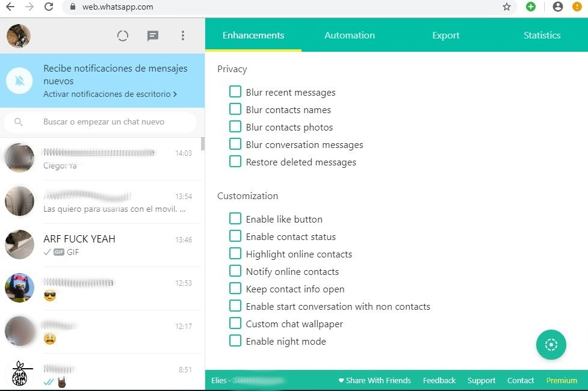Open Share With Friends link
Screen dimensions: 588x391
(374, 380)
